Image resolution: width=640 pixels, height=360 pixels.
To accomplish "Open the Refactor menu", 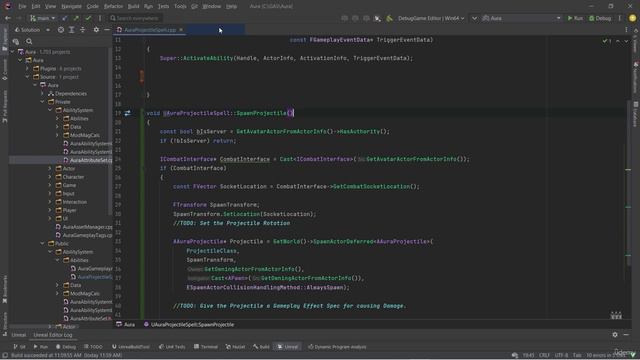I will pos(113,7).
